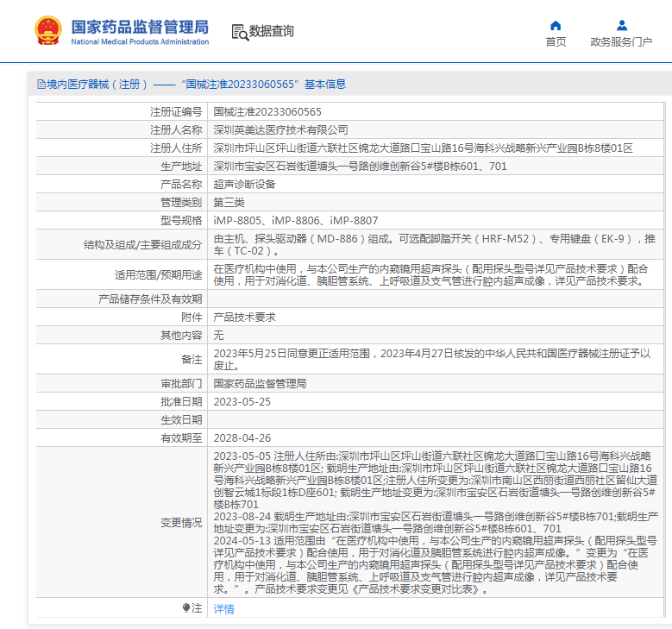Click change entry dated 2023-08-24
Screen dimensions: 672x629
436,522
